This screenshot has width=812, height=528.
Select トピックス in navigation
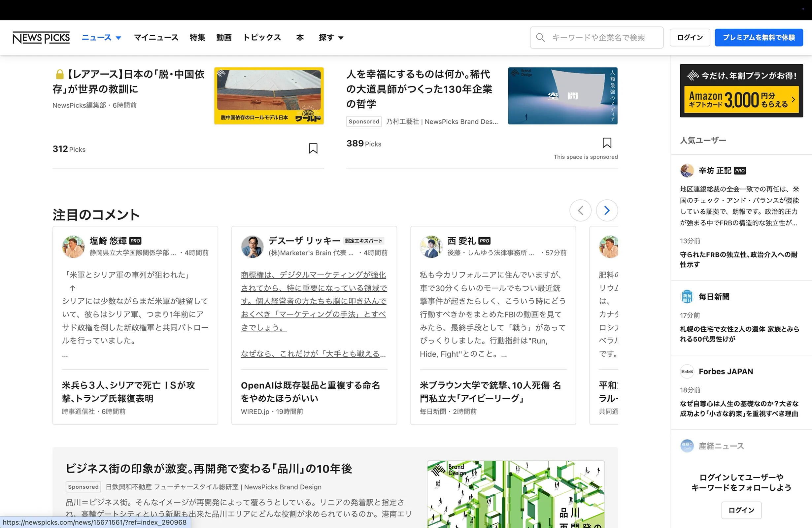pyautogui.click(x=262, y=38)
